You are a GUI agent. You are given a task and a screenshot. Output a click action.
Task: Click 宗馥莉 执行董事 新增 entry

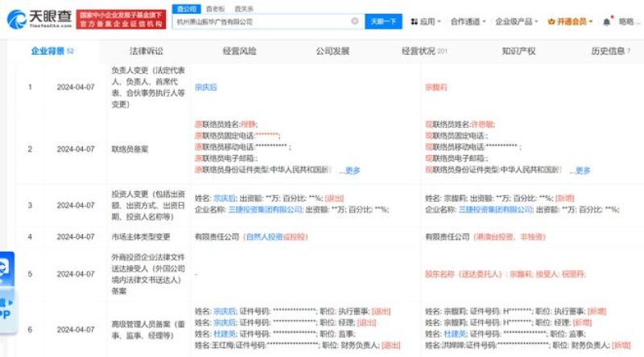tap(515, 311)
